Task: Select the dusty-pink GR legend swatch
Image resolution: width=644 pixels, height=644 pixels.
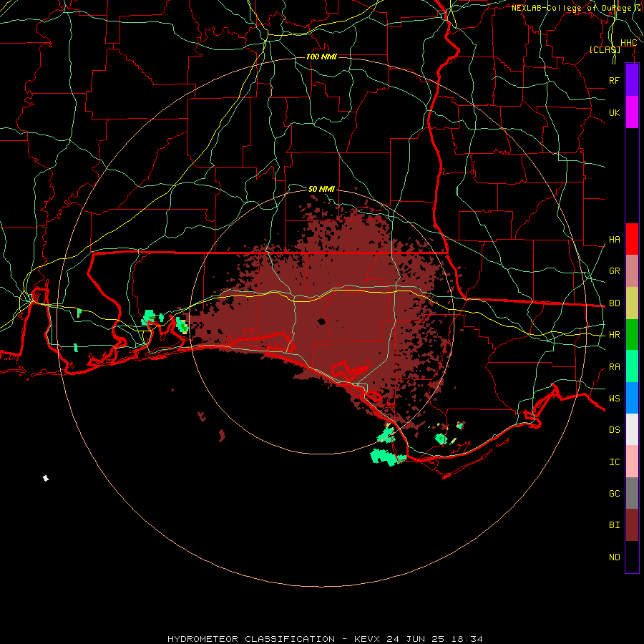Action: (x=632, y=271)
